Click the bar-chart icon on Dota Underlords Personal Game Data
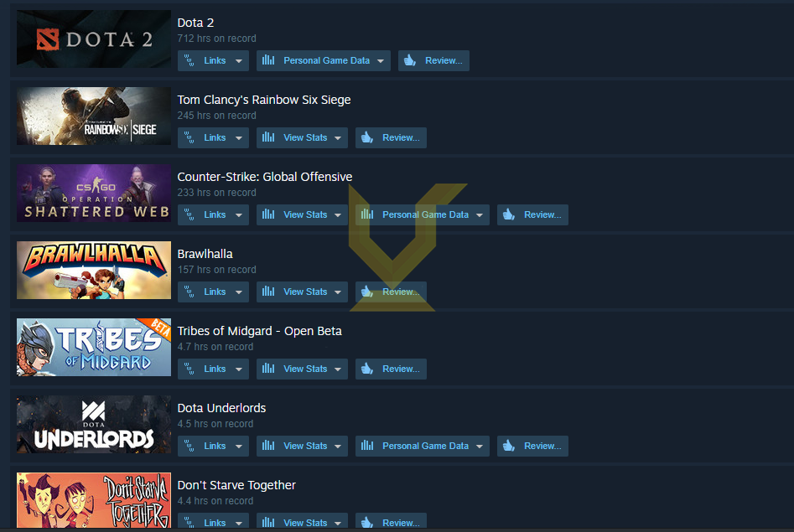The image size is (794, 532). 367,446
